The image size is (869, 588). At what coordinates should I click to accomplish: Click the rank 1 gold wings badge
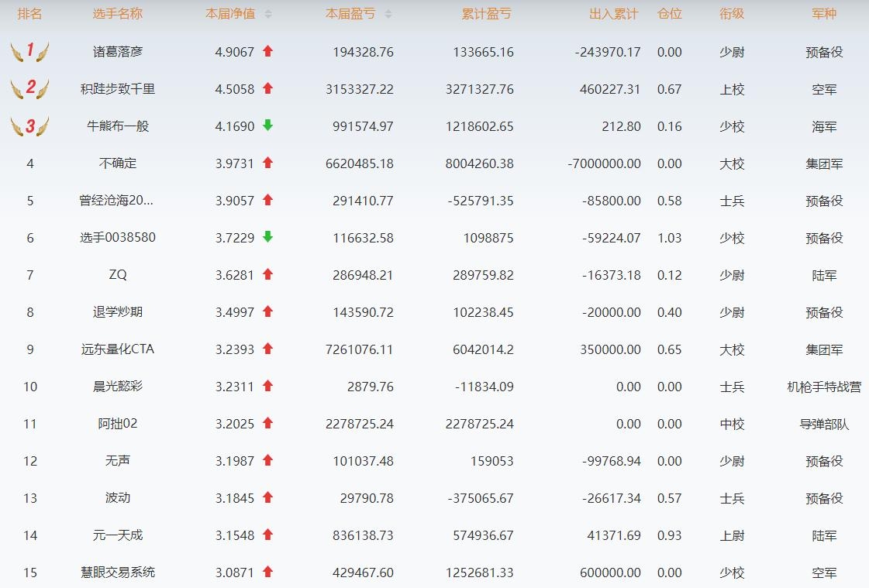point(29,52)
